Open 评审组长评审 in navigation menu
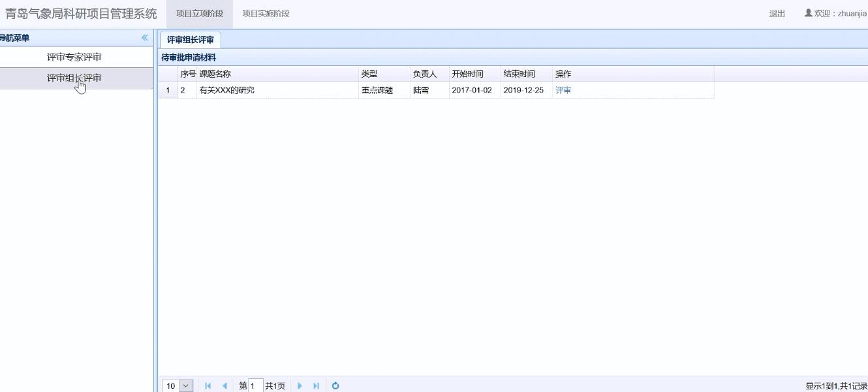Screen dimensions: 868x392 (74, 78)
